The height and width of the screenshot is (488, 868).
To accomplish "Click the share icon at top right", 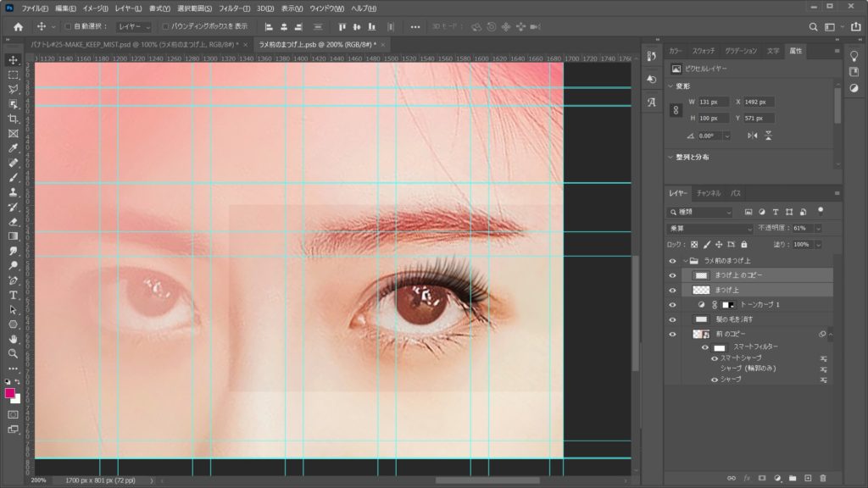I will coord(856,26).
